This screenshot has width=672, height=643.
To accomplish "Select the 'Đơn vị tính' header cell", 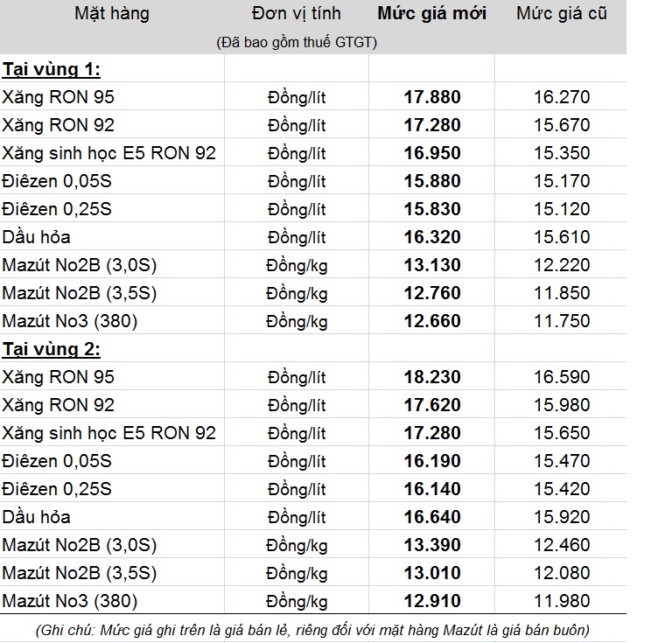I will (296, 14).
